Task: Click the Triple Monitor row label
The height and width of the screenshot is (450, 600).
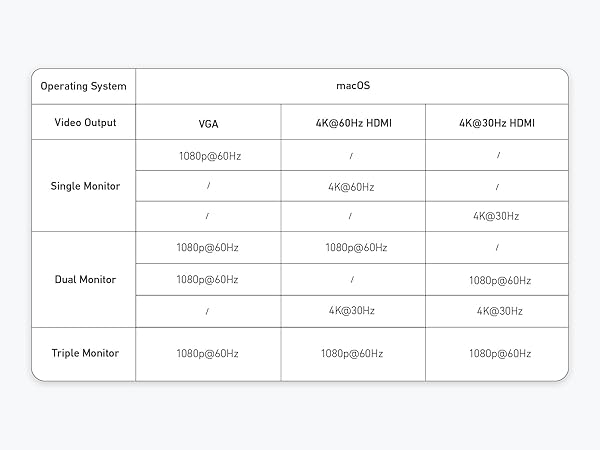Action: click(83, 353)
